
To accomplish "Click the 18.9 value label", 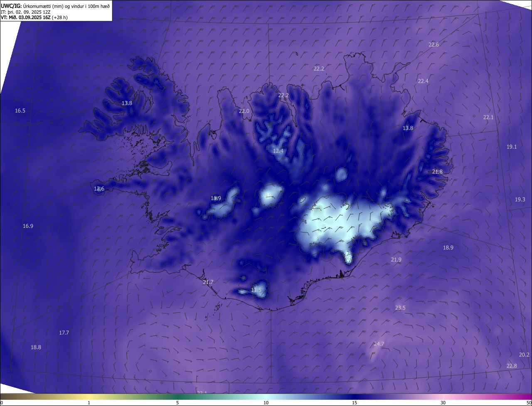I will coord(448,247).
